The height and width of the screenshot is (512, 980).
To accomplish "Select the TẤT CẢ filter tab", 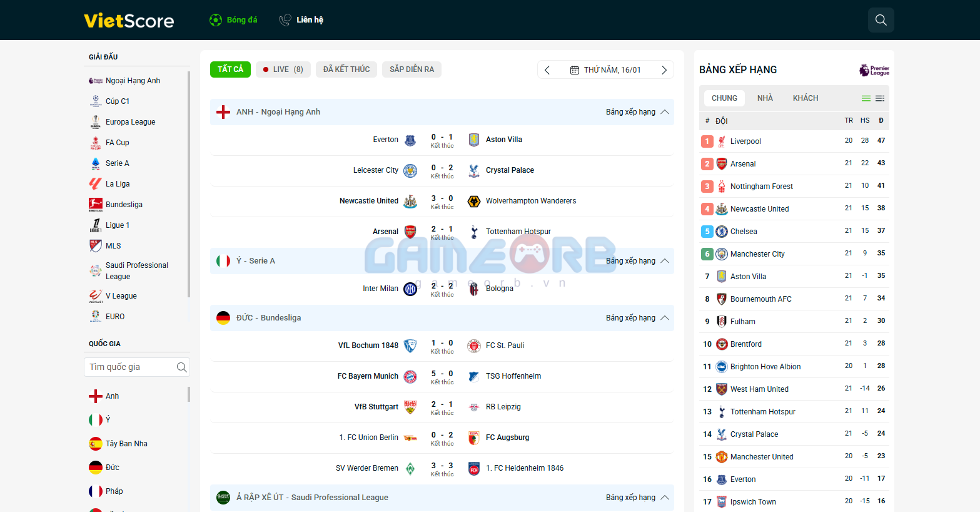I will coord(230,69).
